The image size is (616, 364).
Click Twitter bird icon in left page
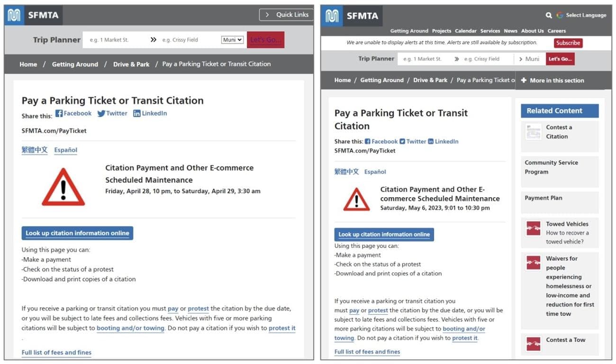(101, 114)
